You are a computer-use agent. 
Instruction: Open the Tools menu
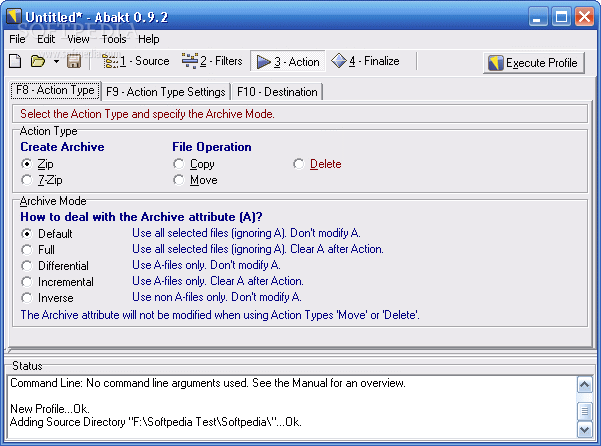coord(114,39)
